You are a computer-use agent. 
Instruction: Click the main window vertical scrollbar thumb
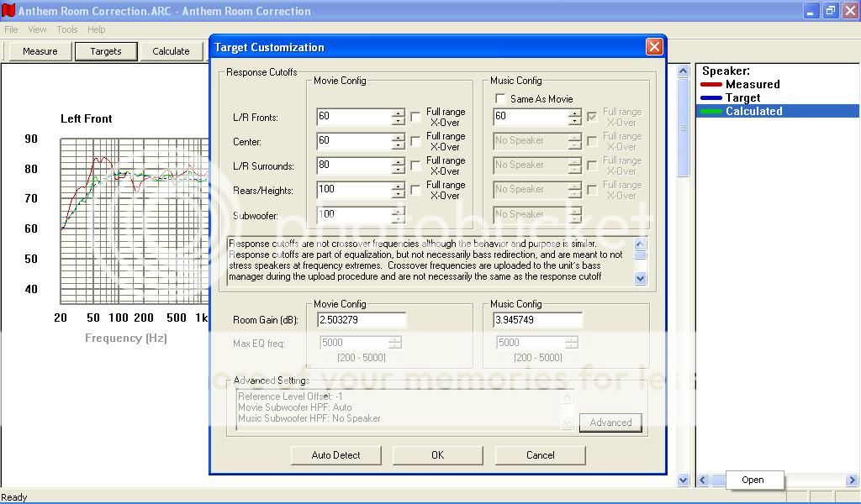(x=683, y=127)
